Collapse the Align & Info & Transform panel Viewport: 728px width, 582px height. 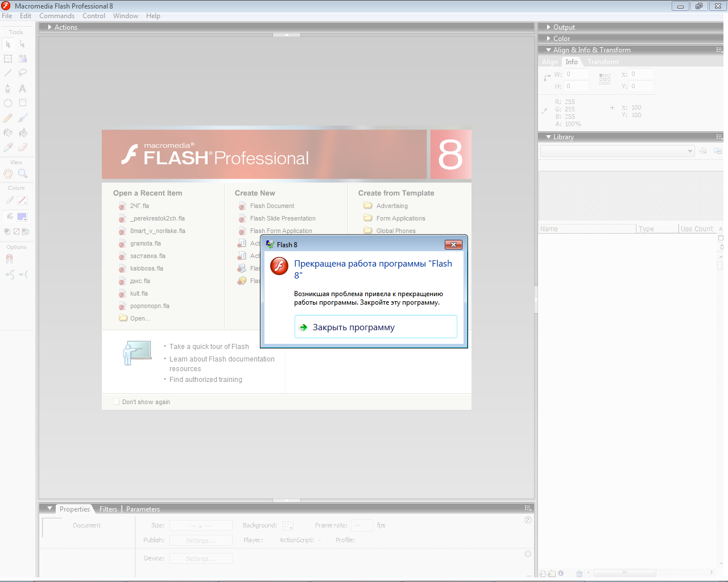[548, 50]
